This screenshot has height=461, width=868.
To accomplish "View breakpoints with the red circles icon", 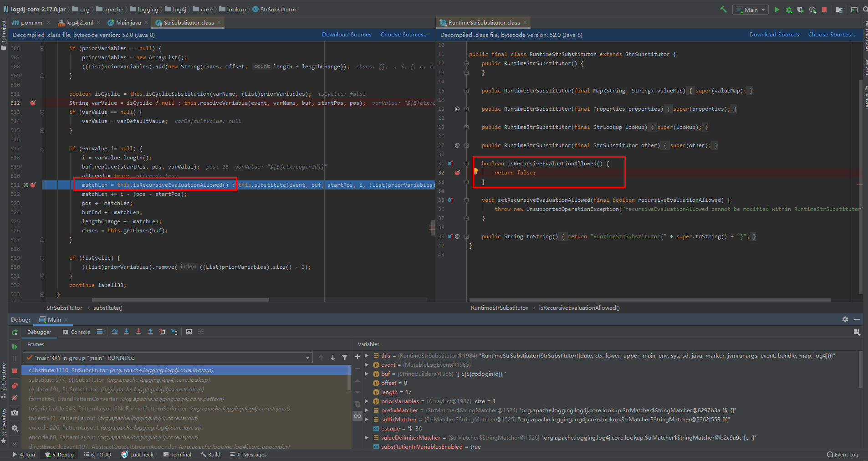I will click(x=15, y=385).
